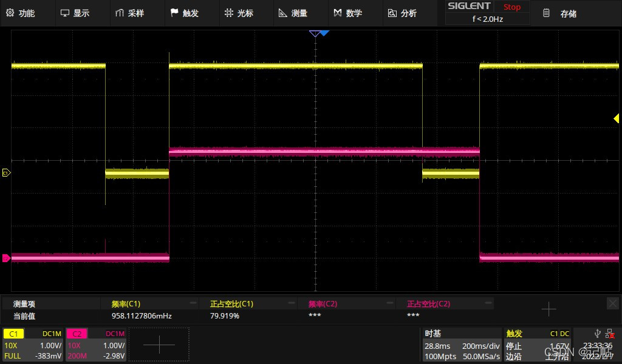The width and height of the screenshot is (622, 364).
Task: Click the hollow purple trigger delay marker
Action: (315, 34)
